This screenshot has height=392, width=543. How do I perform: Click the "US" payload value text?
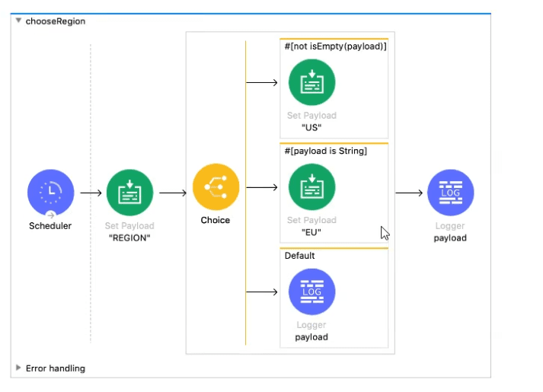tap(311, 128)
